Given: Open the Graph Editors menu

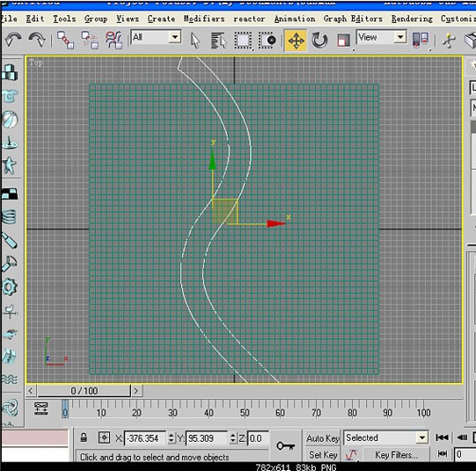Looking at the screenshot, I should tap(353, 18).
